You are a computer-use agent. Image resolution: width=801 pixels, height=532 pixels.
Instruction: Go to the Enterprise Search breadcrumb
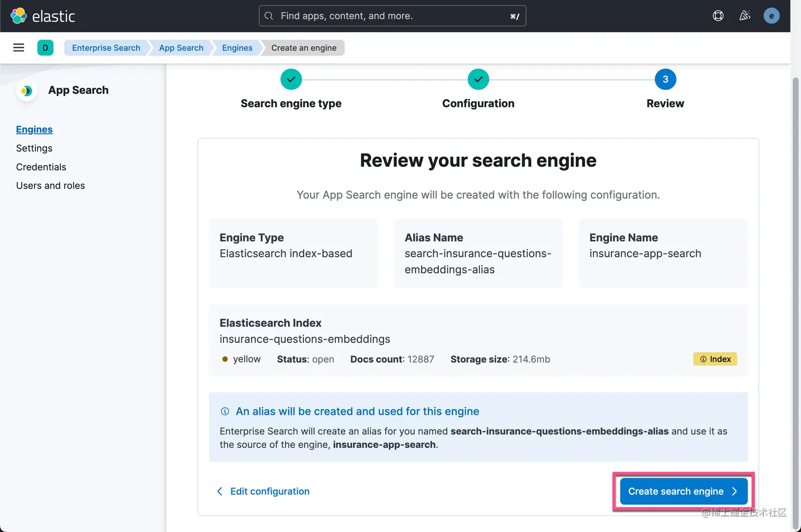(106, 48)
